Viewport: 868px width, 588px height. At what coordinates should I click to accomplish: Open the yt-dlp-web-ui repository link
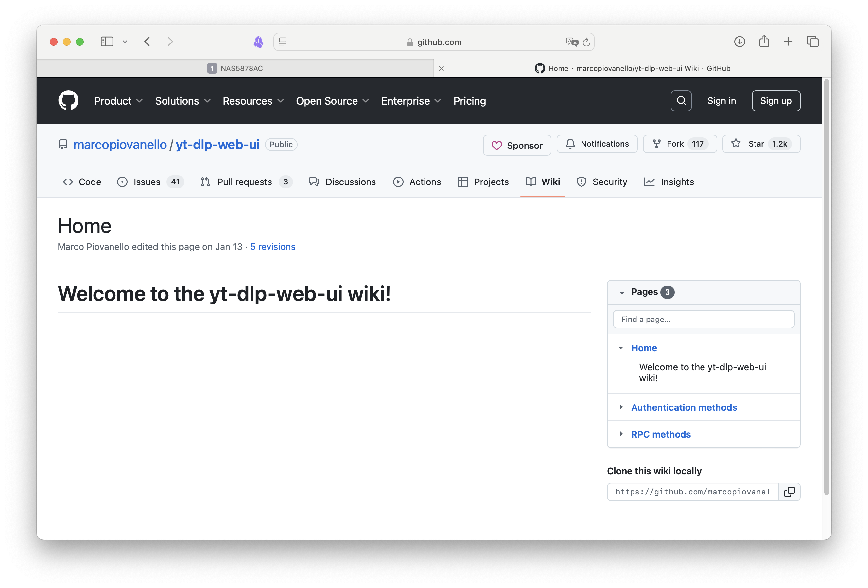(217, 145)
